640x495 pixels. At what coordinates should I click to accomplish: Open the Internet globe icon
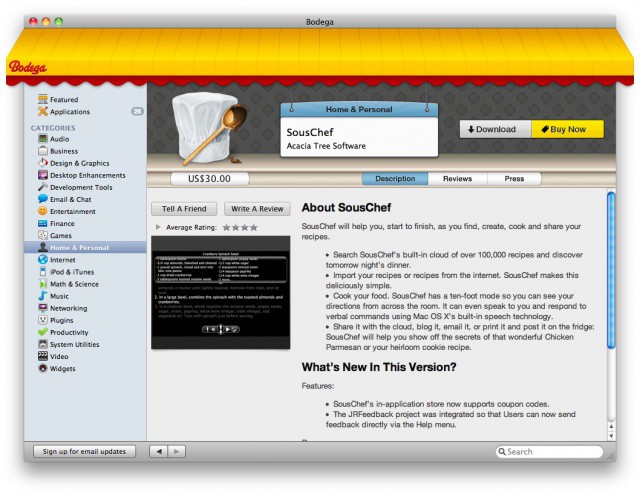pyautogui.click(x=43, y=260)
